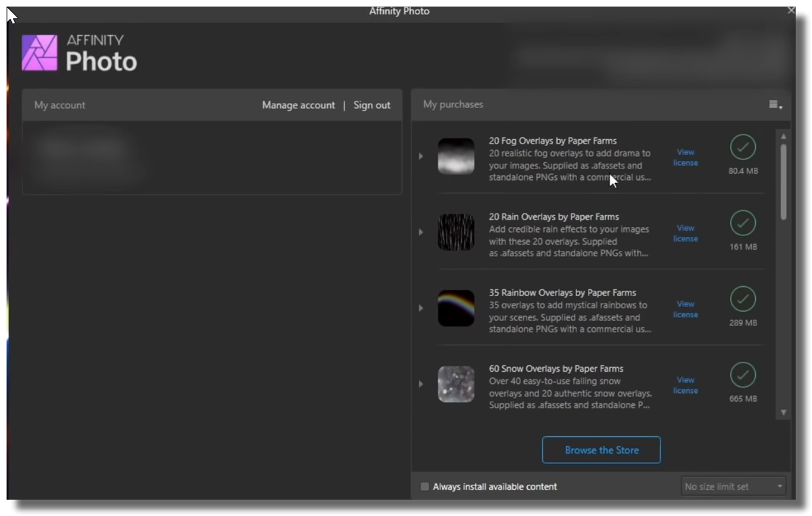Open the No size limit set dropdown
This screenshot has height=516, width=812.
point(733,486)
